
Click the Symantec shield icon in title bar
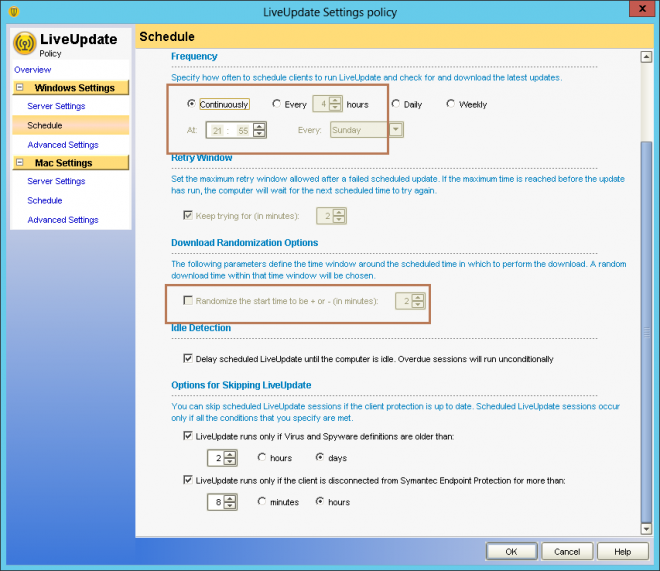point(14,11)
